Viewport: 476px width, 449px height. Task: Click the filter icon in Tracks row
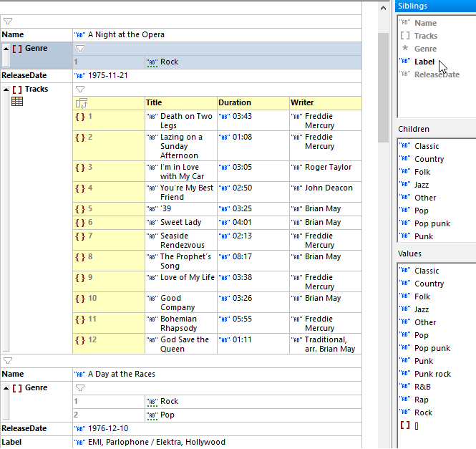click(80, 90)
